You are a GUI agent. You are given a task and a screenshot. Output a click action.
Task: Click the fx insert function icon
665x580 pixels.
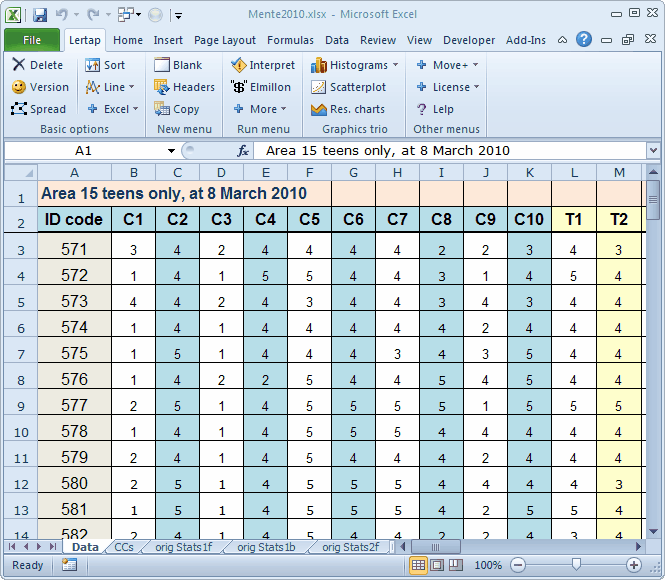(243, 151)
